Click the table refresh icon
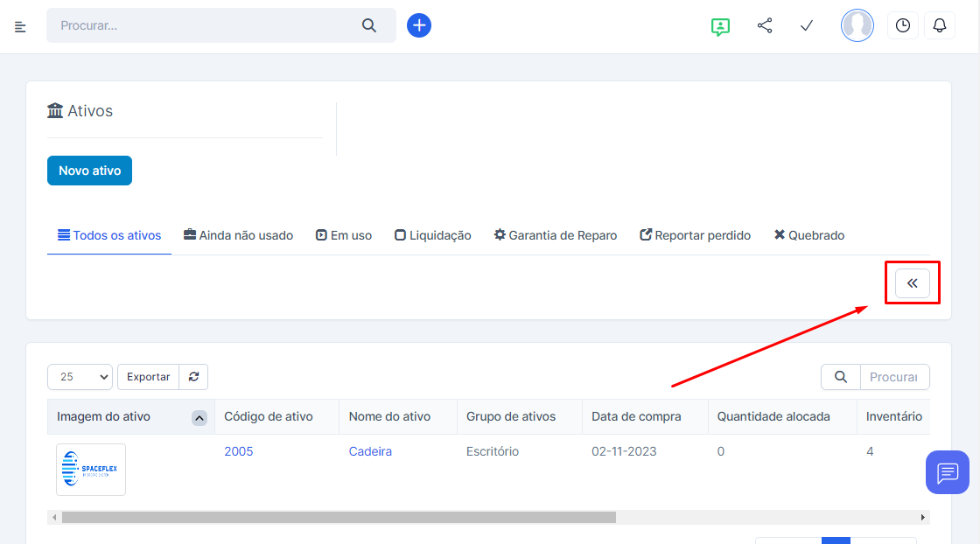 [x=193, y=377]
